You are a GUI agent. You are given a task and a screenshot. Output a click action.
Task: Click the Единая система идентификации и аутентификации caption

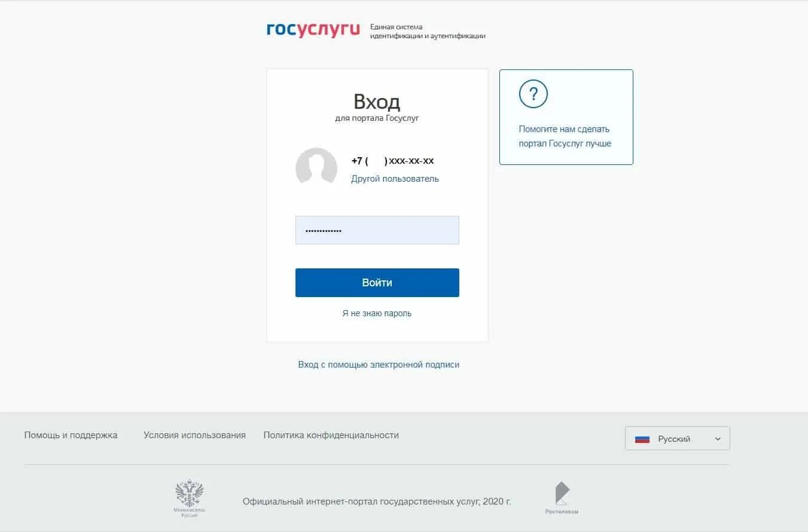[x=428, y=31]
